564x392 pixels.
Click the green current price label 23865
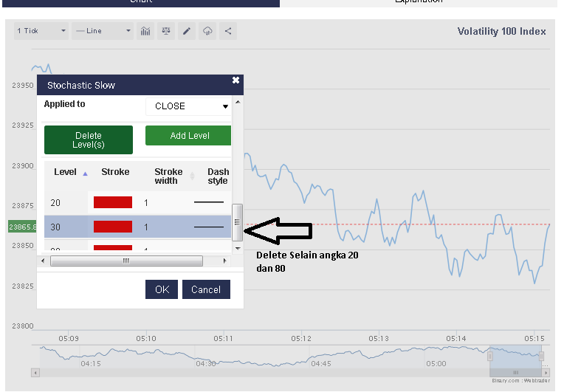22,227
